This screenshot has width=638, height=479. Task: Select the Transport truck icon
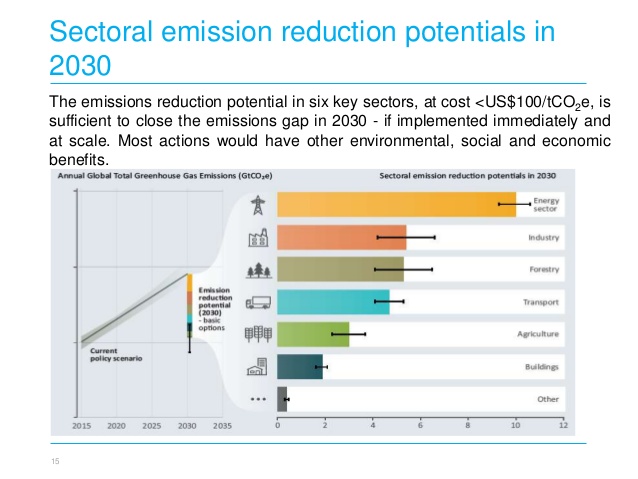pos(256,302)
